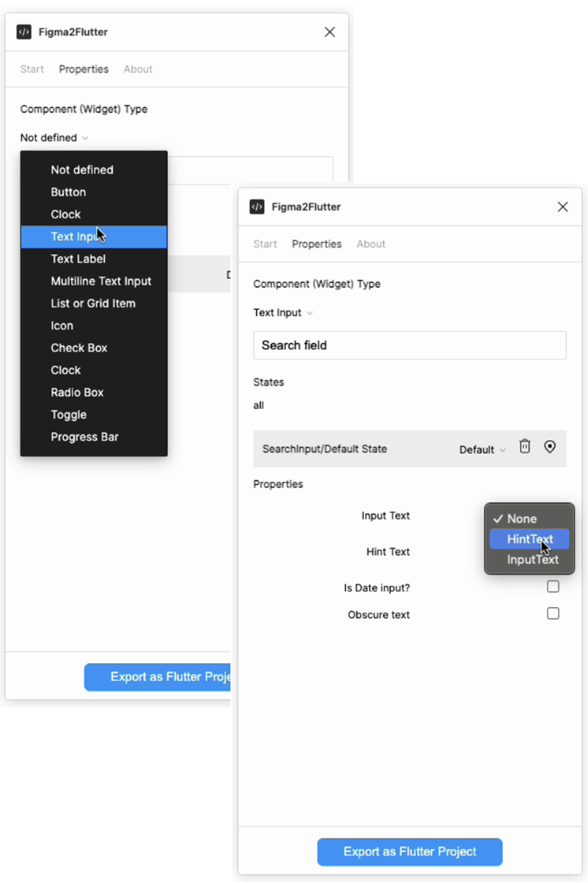Image resolution: width=588 pixels, height=883 pixels.
Task: Switch to Properties tab in back window
Action: point(84,69)
